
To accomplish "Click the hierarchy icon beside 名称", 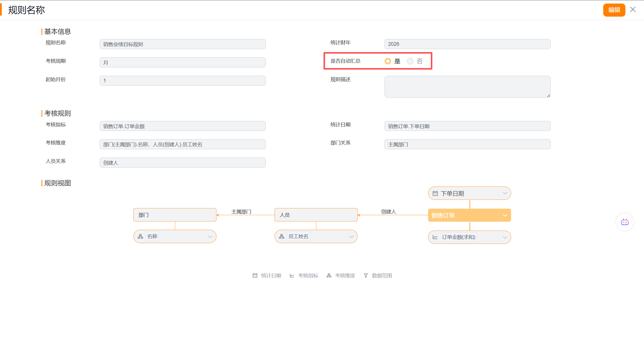I will 140,236.
